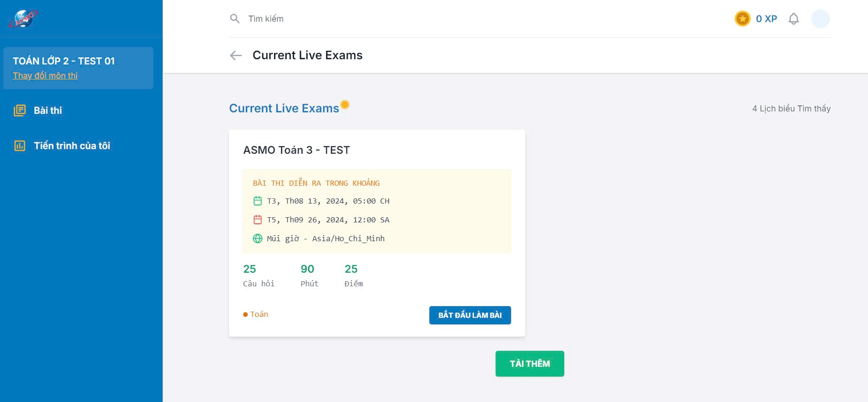The image size is (868, 402).
Task: Open Tiến trình của tôi menu item
Action: (72, 146)
